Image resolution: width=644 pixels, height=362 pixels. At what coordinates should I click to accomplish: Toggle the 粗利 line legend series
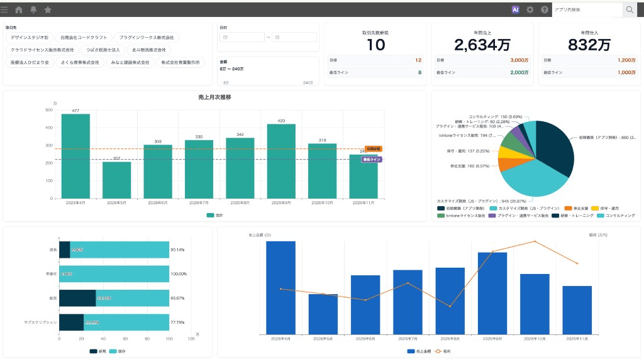pyautogui.click(x=443, y=351)
